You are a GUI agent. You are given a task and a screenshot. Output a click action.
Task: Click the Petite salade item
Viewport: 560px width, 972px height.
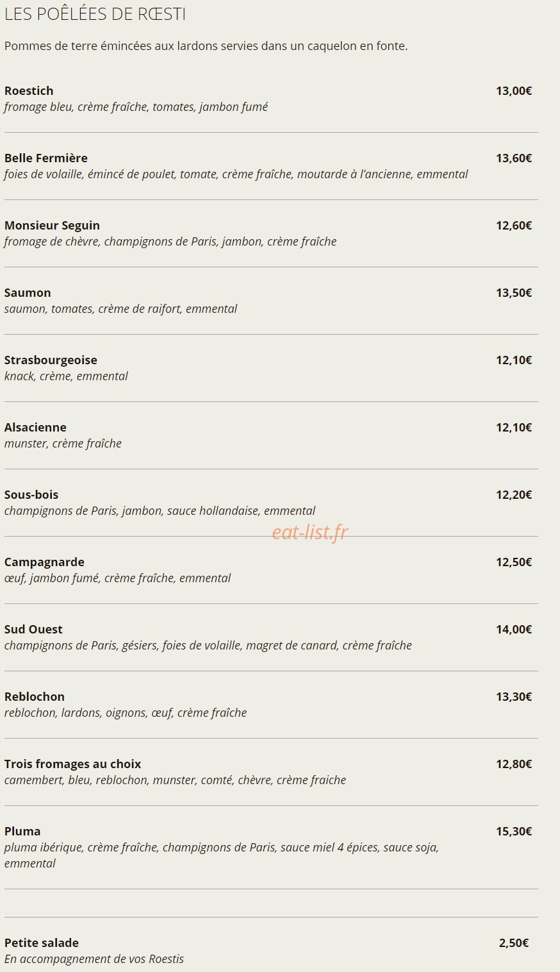(42, 943)
